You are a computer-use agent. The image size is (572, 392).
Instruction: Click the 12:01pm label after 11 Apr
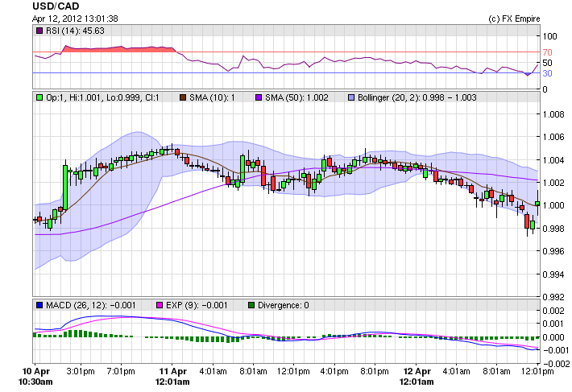pyautogui.click(x=293, y=372)
